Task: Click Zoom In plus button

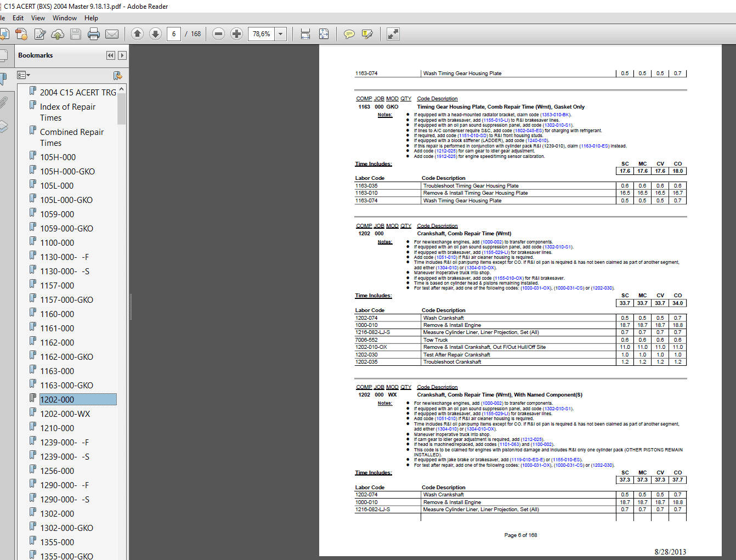Action: [236, 33]
